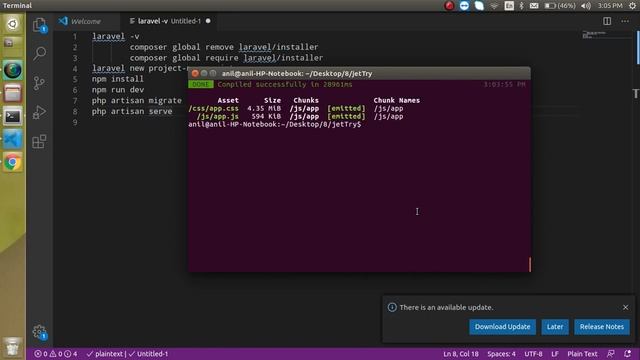
Task: Open Trash in Ubuntu launcher
Action: coord(13,347)
